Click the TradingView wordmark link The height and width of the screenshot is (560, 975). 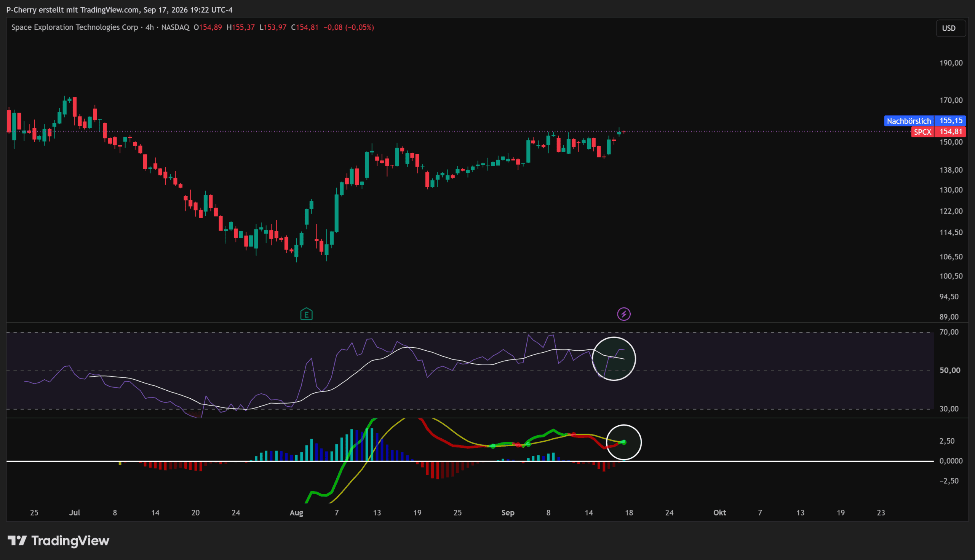(x=70, y=540)
